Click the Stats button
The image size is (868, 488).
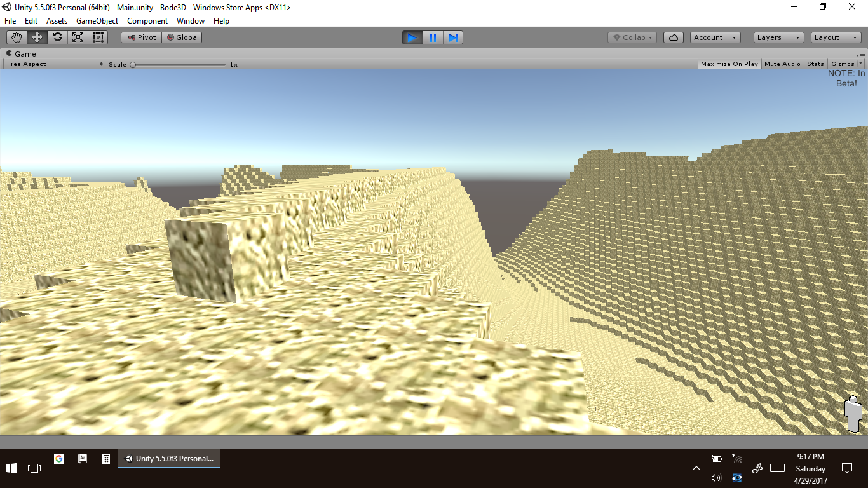click(815, 64)
